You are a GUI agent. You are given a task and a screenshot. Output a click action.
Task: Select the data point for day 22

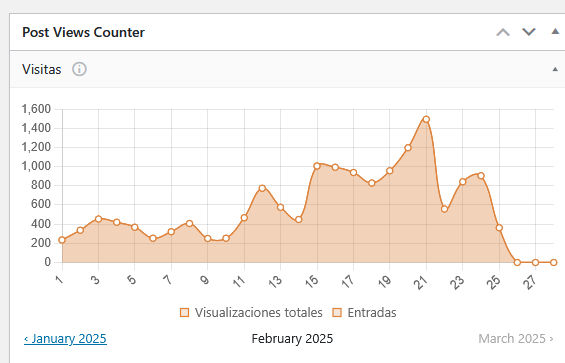444,209
